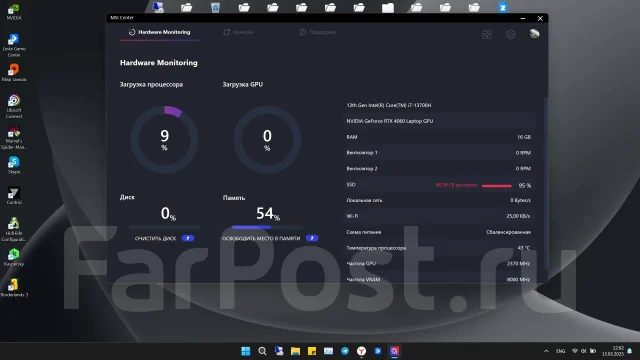The height and width of the screenshot is (360, 640).
Task: Click the Загрузка процессора label
Action: point(151,84)
